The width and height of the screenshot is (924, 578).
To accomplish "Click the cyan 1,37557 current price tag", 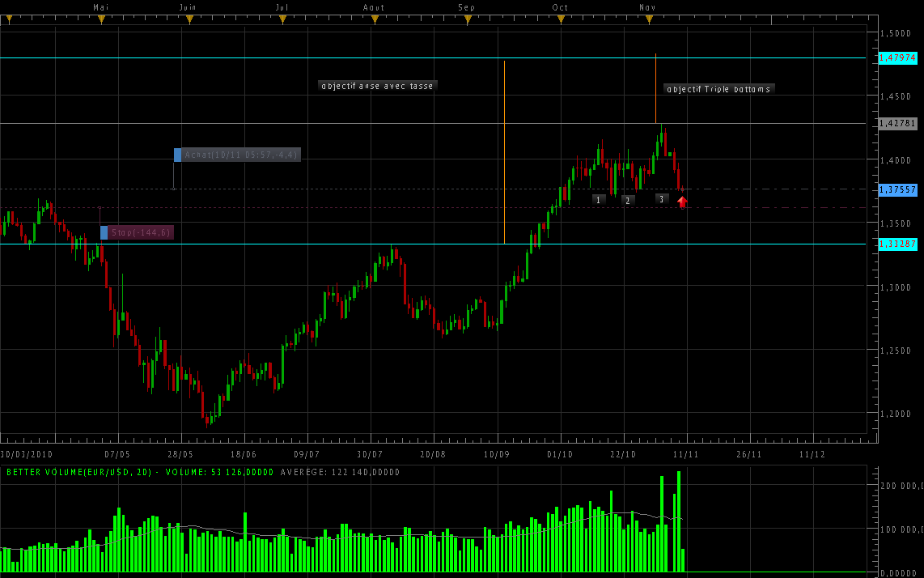I will point(899,190).
